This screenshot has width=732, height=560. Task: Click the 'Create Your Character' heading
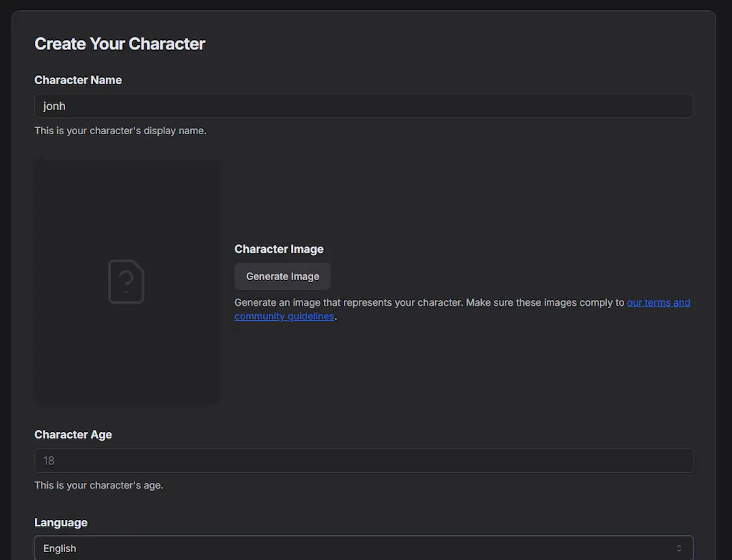[119, 44]
